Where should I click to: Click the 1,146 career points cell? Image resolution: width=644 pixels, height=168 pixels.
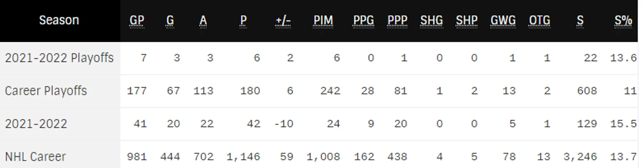point(243,157)
